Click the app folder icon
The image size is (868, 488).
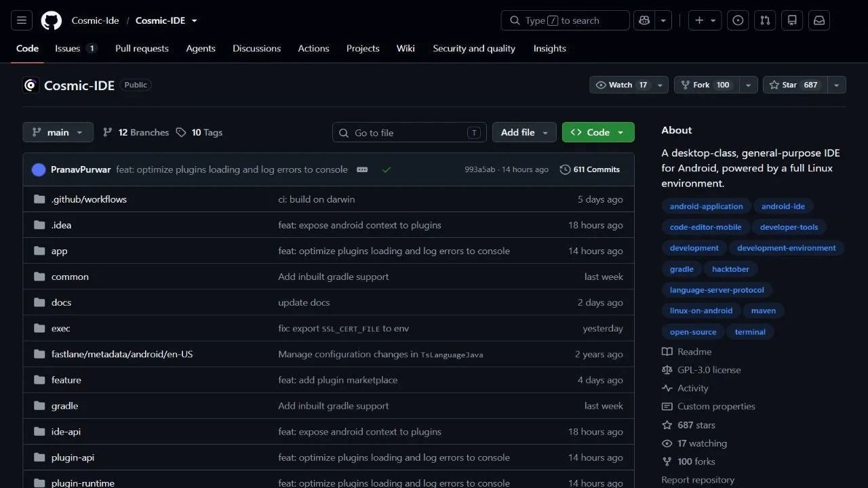pyautogui.click(x=39, y=251)
